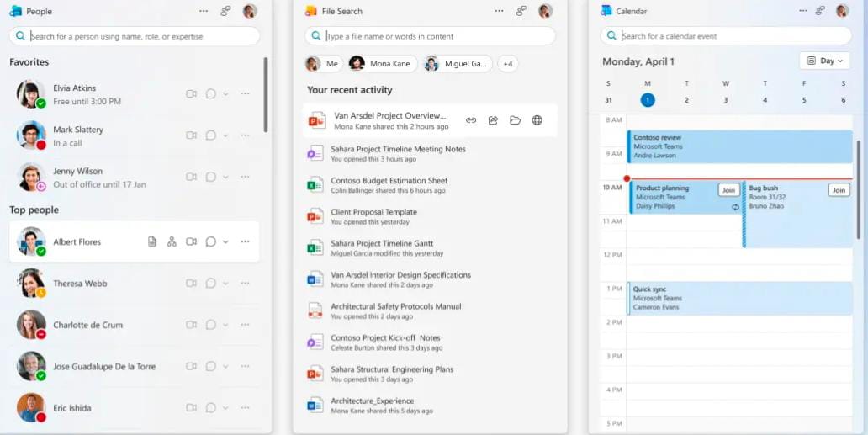
Task: Open chat with Elvia Atkins
Action: click(x=211, y=94)
